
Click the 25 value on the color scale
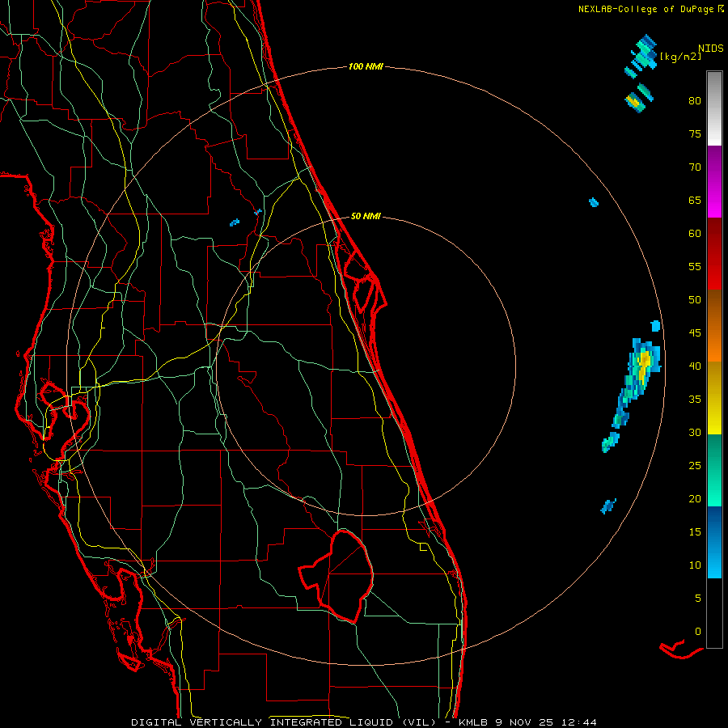pyautogui.click(x=695, y=465)
